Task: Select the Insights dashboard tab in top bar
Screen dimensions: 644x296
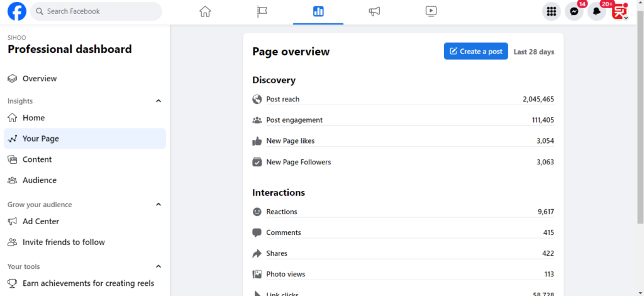Action: (x=318, y=11)
